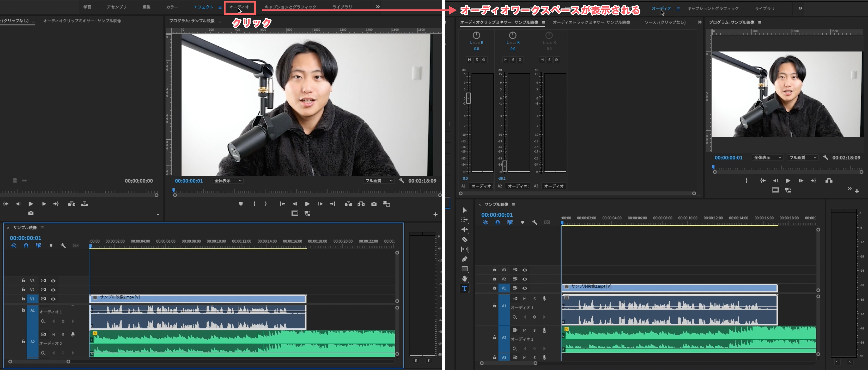
Task: Toggle V3 track visibility eye in left timeline
Action: pos(53,281)
